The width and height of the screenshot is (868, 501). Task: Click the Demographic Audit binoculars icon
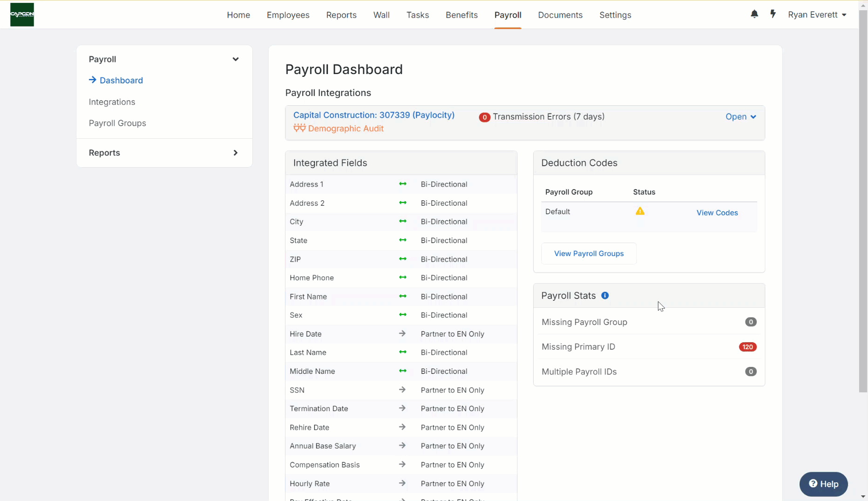tap(299, 128)
